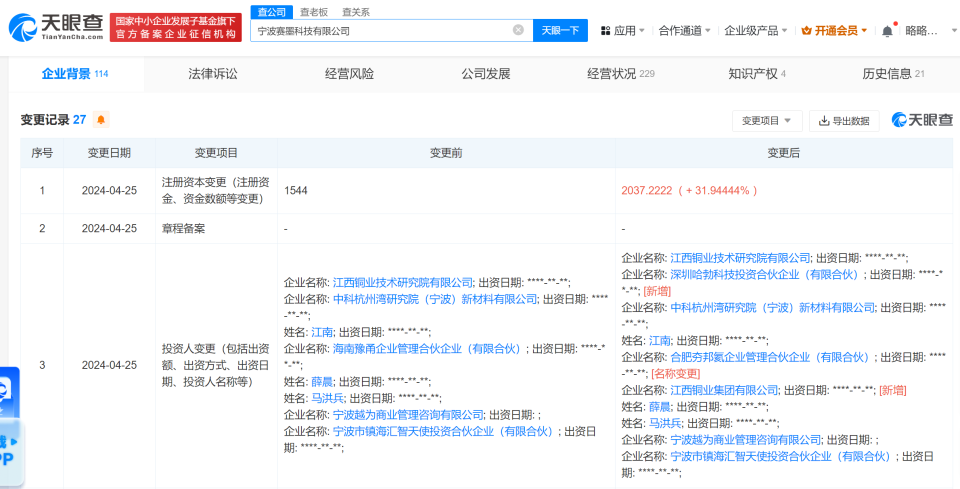Click the 变更日期 column header
This screenshot has width=960, height=489.
(x=109, y=153)
